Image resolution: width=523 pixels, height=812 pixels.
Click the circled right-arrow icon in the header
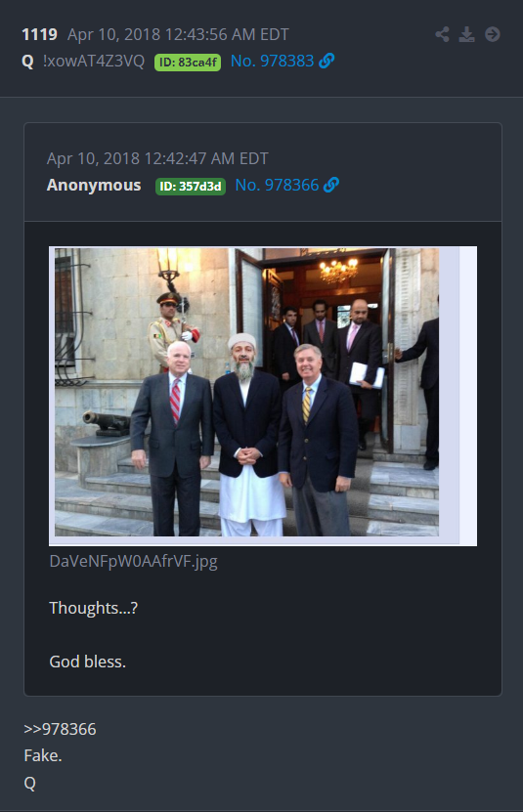point(493,34)
